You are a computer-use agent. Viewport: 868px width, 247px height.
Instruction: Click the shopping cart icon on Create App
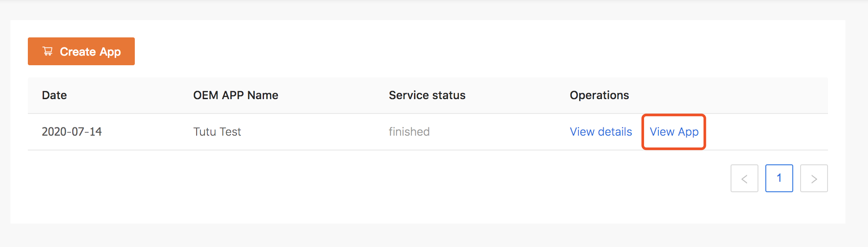pyautogui.click(x=48, y=51)
